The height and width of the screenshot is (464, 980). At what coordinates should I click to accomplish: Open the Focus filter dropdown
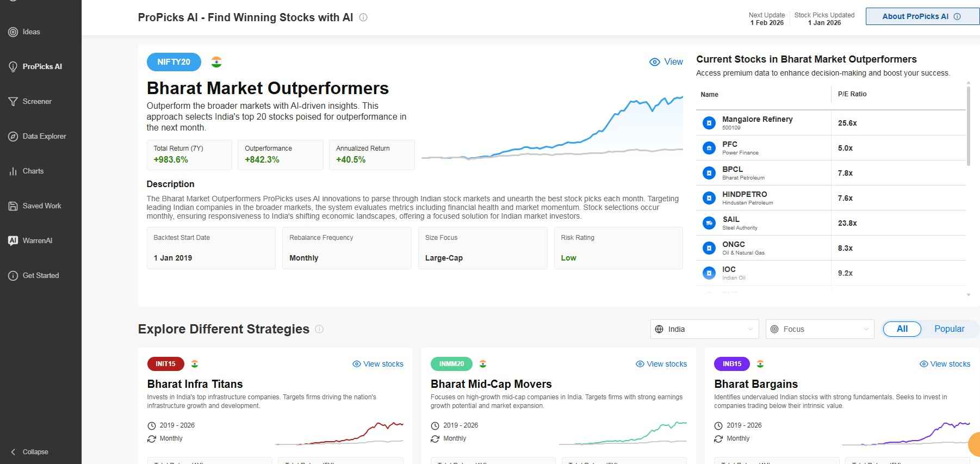tap(818, 329)
